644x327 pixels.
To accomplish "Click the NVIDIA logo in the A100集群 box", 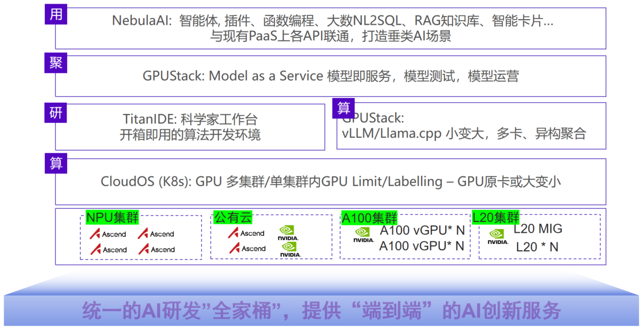I will (x=363, y=235).
